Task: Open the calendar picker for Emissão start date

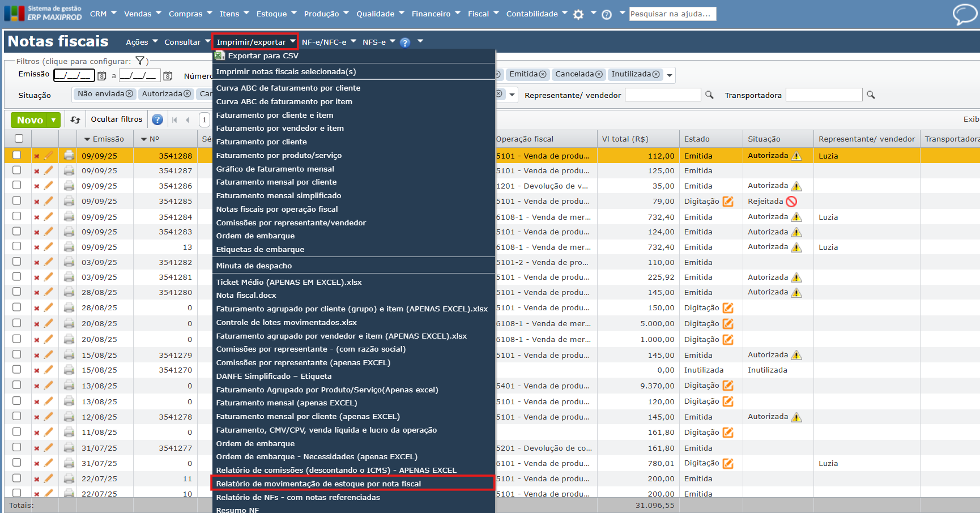Action: 102,76
